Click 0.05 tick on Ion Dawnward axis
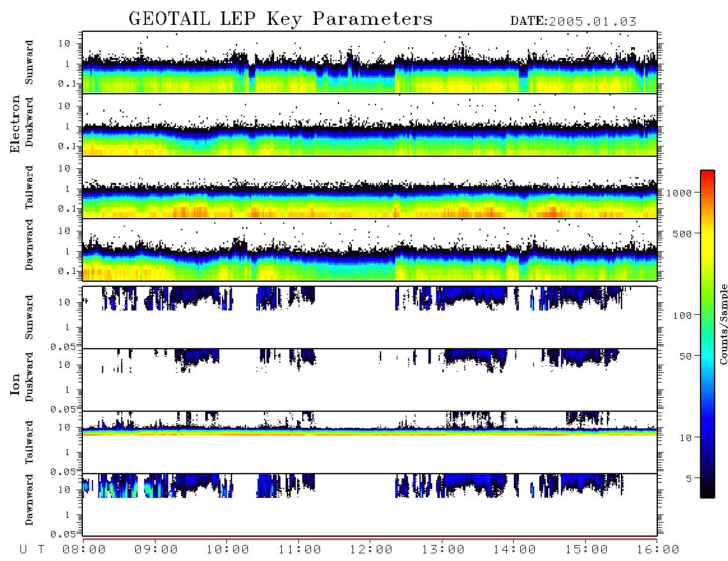Screen dimensions: 728x561 [x=62, y=534]
